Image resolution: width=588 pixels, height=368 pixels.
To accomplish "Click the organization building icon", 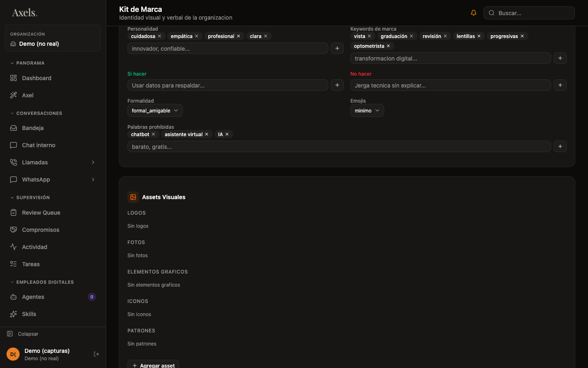I will [13, 44].
